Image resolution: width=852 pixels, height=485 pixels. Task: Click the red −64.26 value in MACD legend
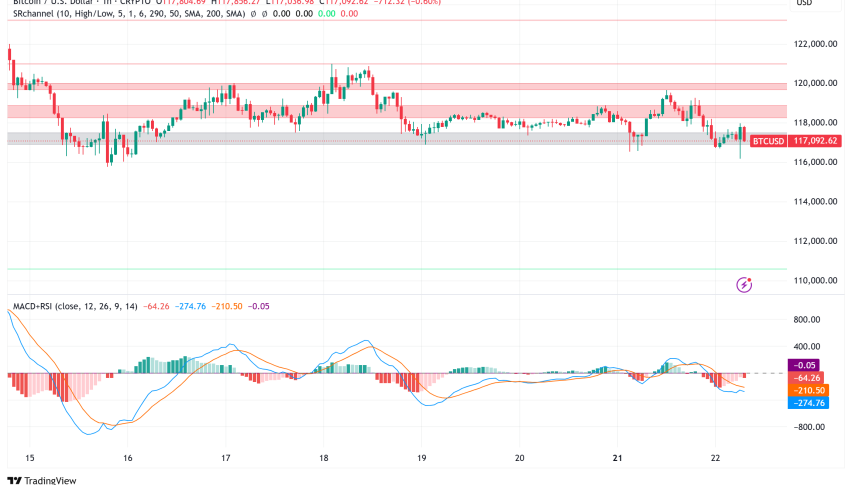(x=156, y=306)
